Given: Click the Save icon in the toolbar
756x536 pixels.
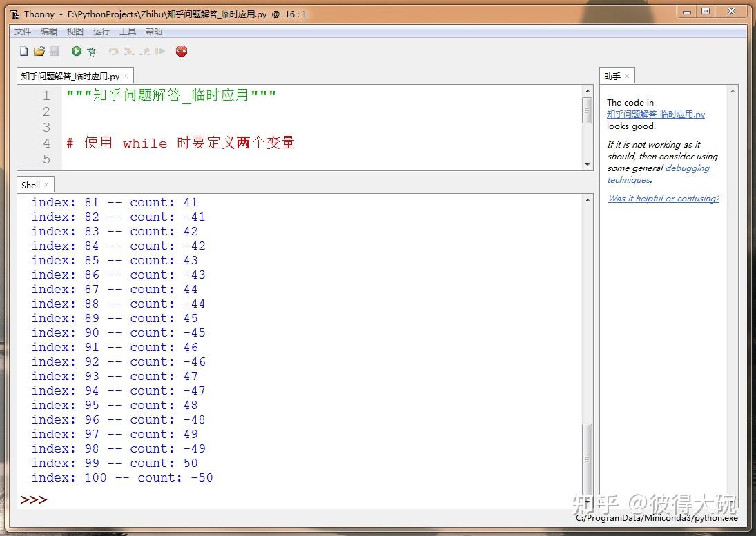Looking at the screenshot, I should pyautogui.click(x=55, y=50).
